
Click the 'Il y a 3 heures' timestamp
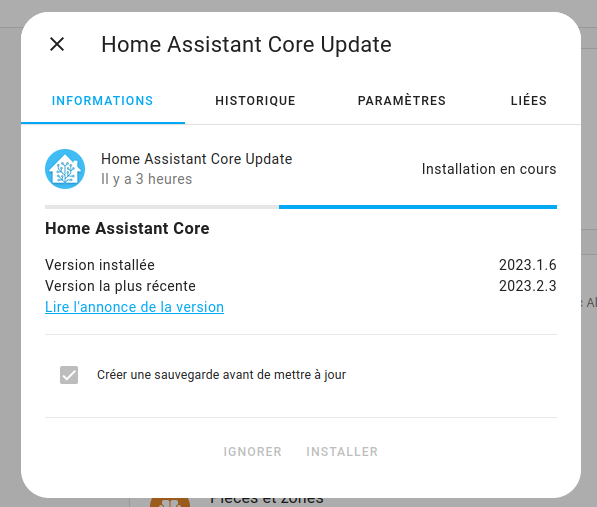pos(147,179)
